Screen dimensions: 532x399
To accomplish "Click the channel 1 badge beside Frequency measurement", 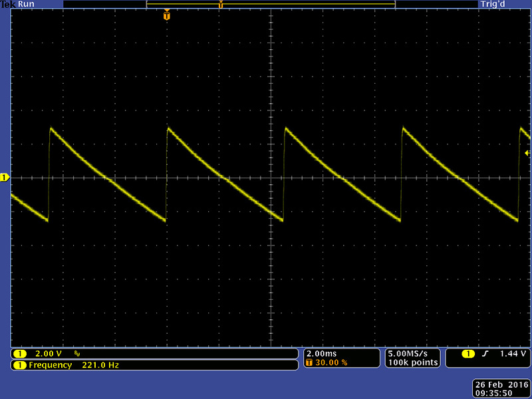I will (20, 365).
